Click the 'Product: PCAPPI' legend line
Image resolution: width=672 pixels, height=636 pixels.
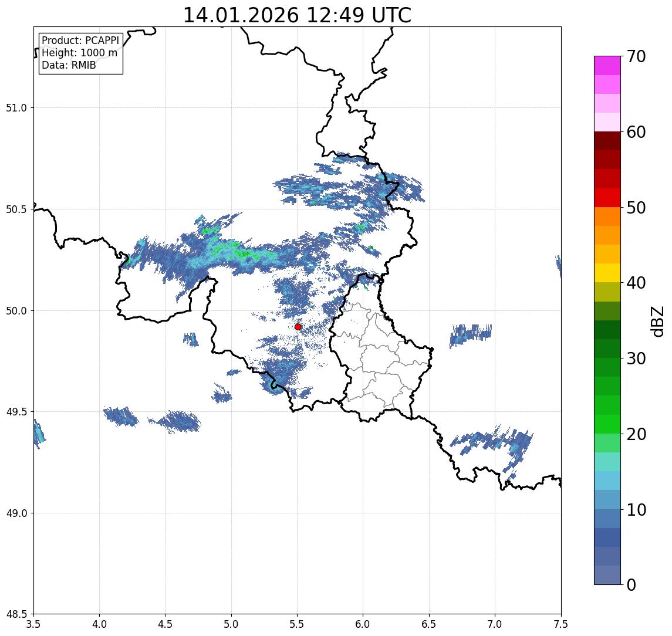point(80,40)
